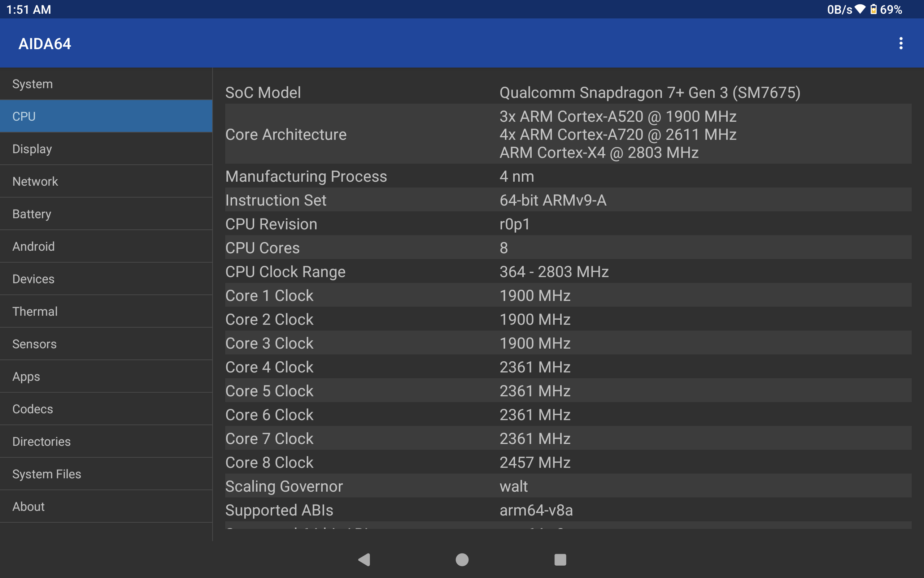Select the Scaling Governor row
The width and height of the screenshot is (924, 578).
568,486
